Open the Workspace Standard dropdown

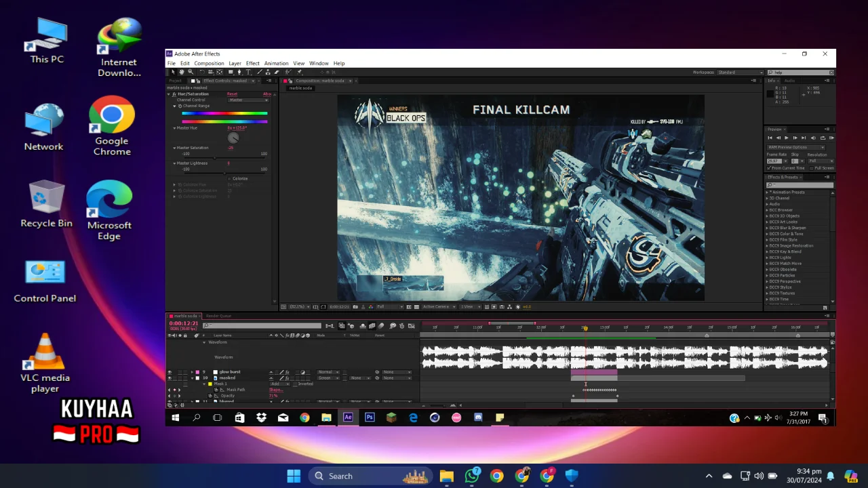coord(740,73)
